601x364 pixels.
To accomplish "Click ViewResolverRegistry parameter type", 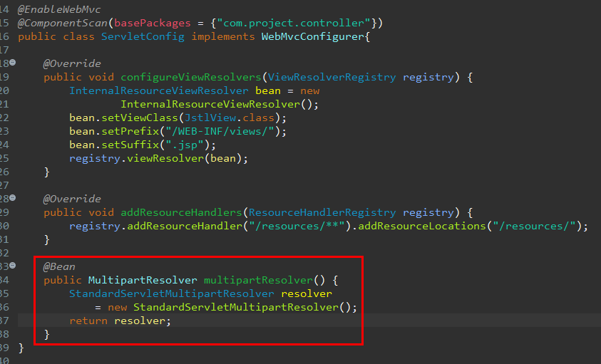I will 332,77.
